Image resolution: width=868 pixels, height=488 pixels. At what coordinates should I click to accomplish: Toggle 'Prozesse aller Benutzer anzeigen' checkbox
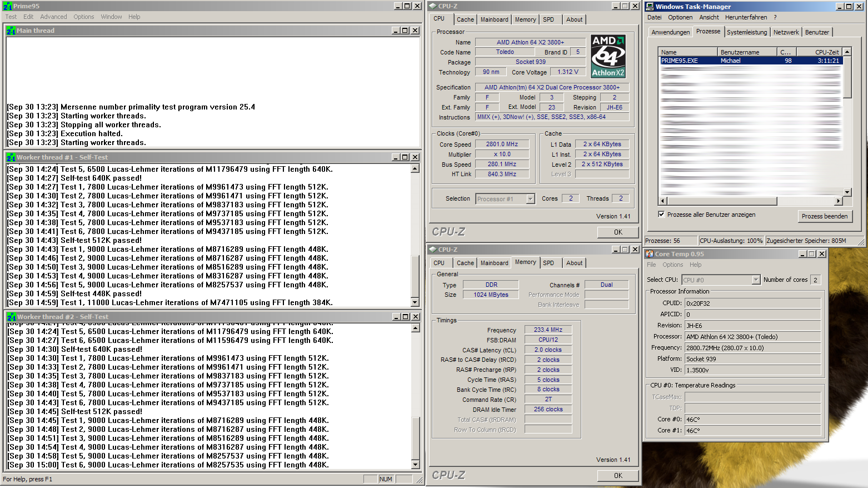[661, 214]
